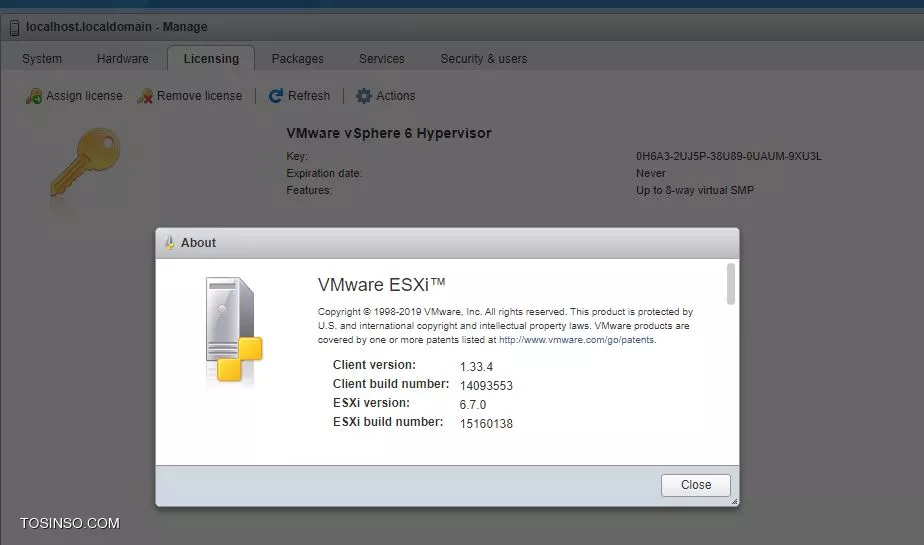The height and width of the screenshot is (545, 924).
Task: Click the VMware ESXi heading in About
Action: (x=381, y=285)
